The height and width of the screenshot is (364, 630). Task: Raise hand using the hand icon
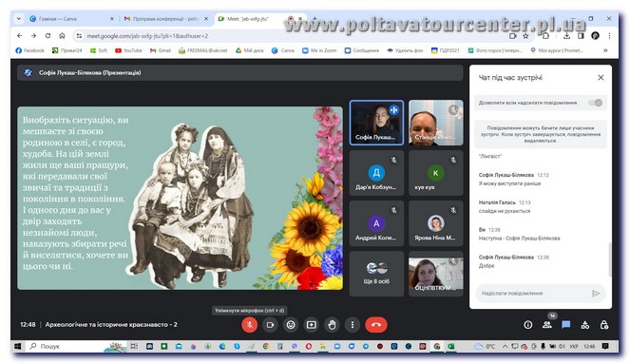(332, 325)
